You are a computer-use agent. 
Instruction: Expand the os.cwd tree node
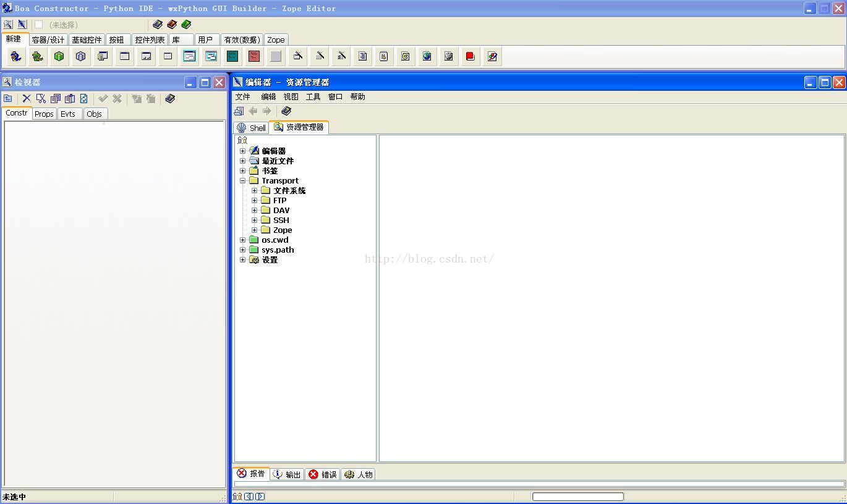tap(242, 240)
